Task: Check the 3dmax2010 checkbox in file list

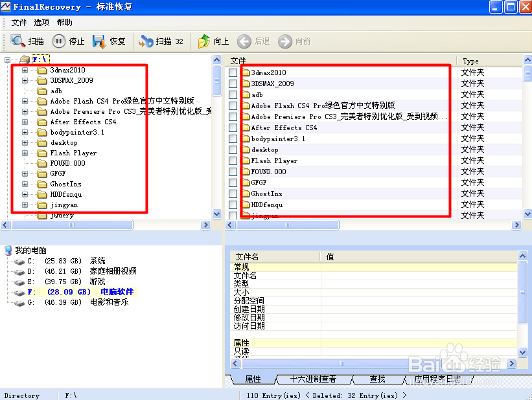Action: pyautogui.click(x=233, y=73)
